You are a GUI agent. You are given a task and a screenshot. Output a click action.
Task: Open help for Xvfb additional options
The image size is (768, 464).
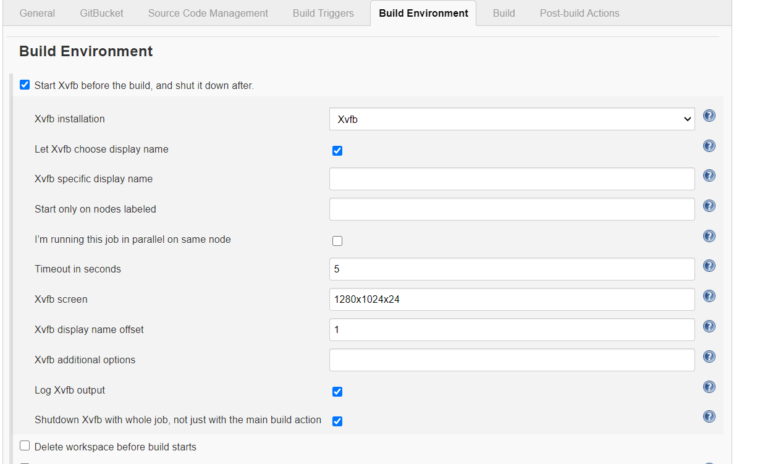709,357
